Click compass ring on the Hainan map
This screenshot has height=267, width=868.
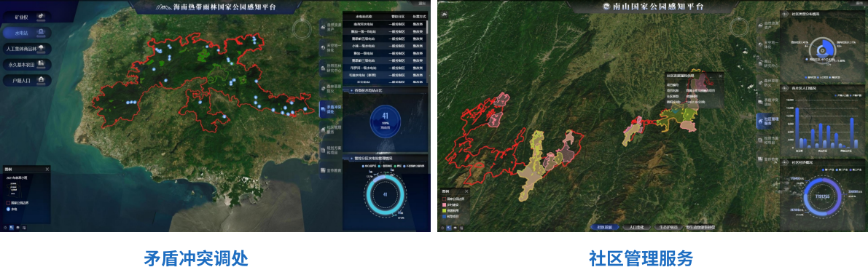pos(302,29)
